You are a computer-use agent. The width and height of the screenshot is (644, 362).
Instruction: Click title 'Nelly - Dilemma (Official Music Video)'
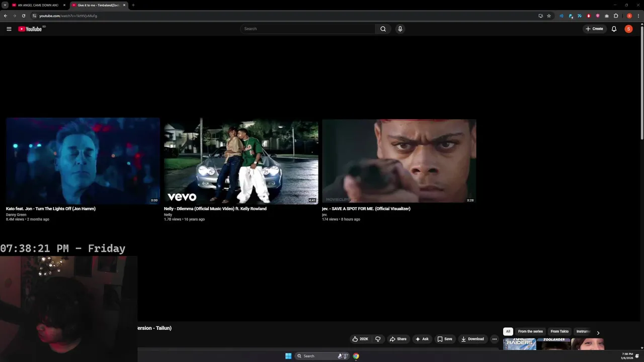pos(215,209)
